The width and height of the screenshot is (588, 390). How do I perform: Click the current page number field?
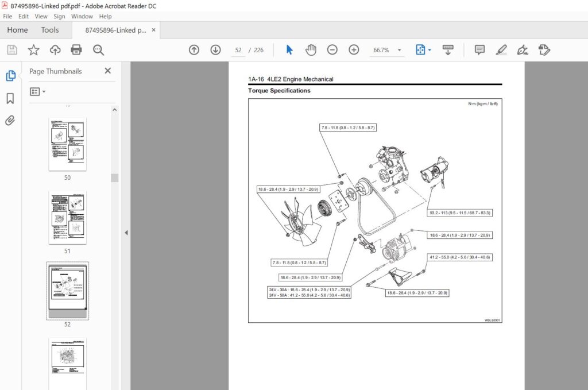[x=238, y=50]
